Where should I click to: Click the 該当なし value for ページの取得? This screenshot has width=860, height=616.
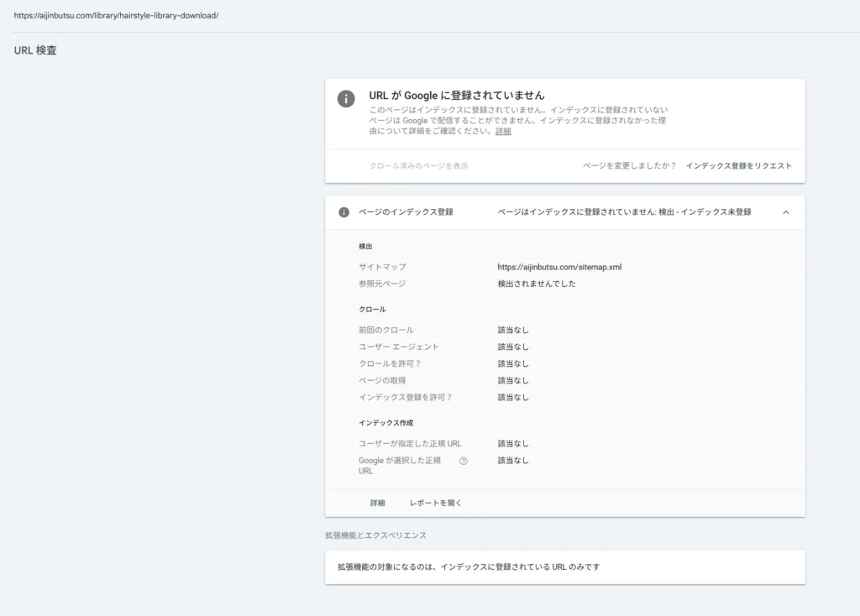513,380
